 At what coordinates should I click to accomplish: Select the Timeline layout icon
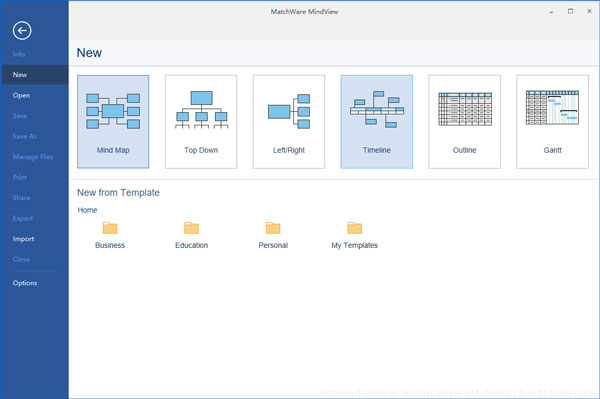(377, 109)
